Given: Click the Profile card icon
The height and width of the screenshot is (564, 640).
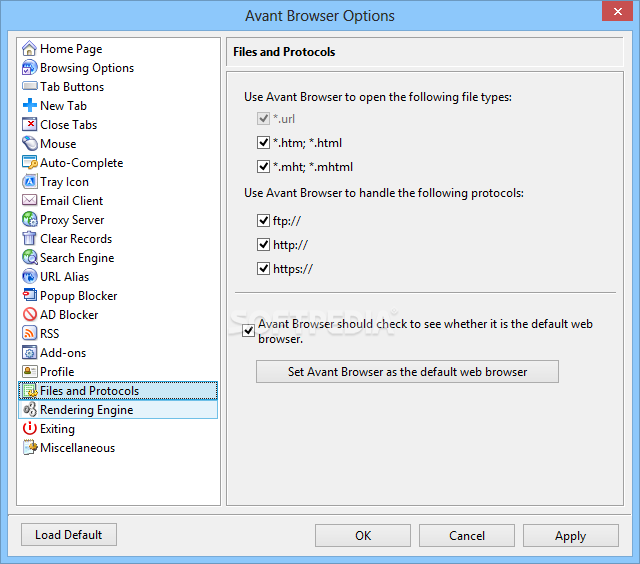Looking at the screenshot, I should point(29,371).
